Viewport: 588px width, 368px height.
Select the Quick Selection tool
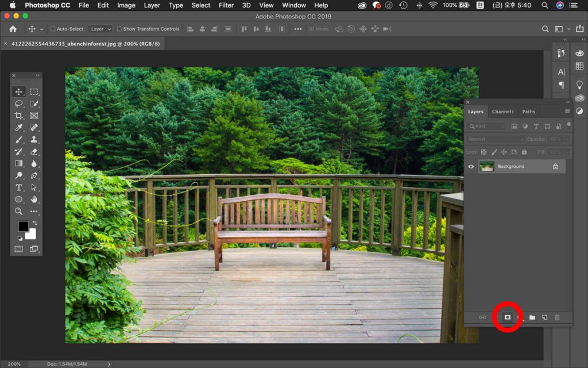pyautogui.click(x=34, y=103)
